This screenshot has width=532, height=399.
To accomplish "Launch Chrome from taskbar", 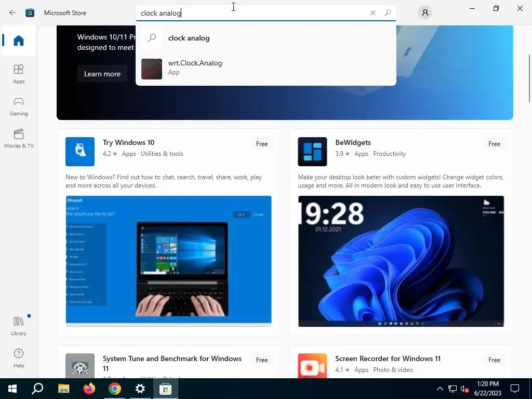I will 115,389.
